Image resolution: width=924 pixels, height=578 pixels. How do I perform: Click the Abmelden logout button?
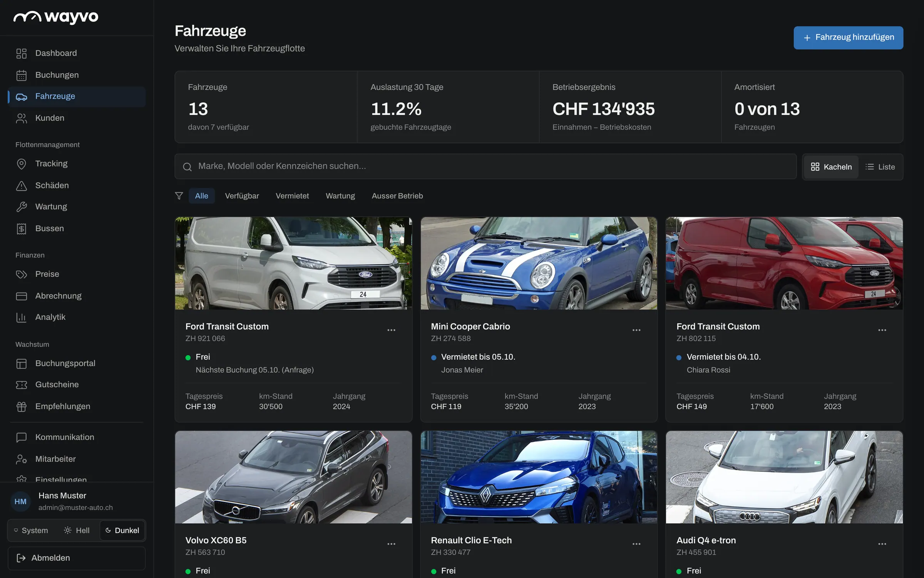click(x=77, y=558)
